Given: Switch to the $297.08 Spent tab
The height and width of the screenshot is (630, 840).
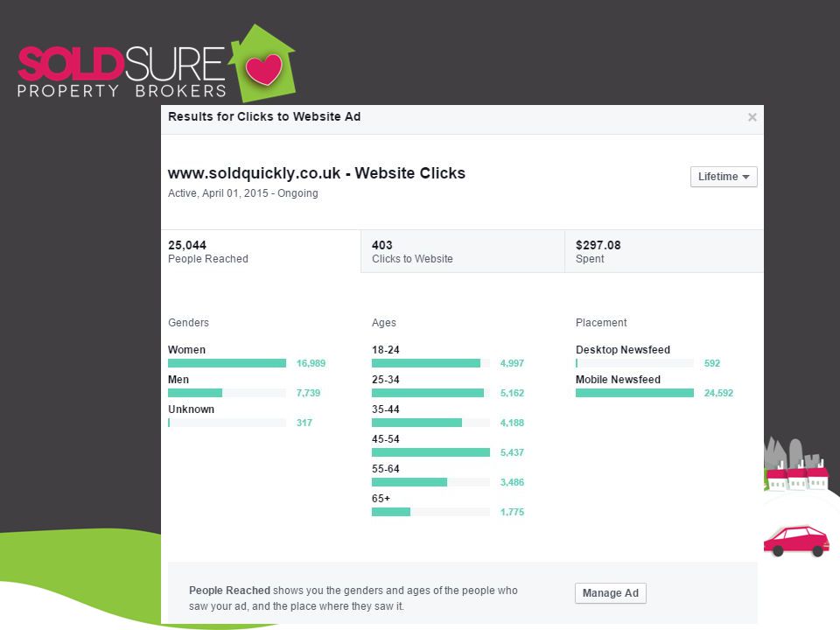Looking at the screenshot, I should pos(664,251).
